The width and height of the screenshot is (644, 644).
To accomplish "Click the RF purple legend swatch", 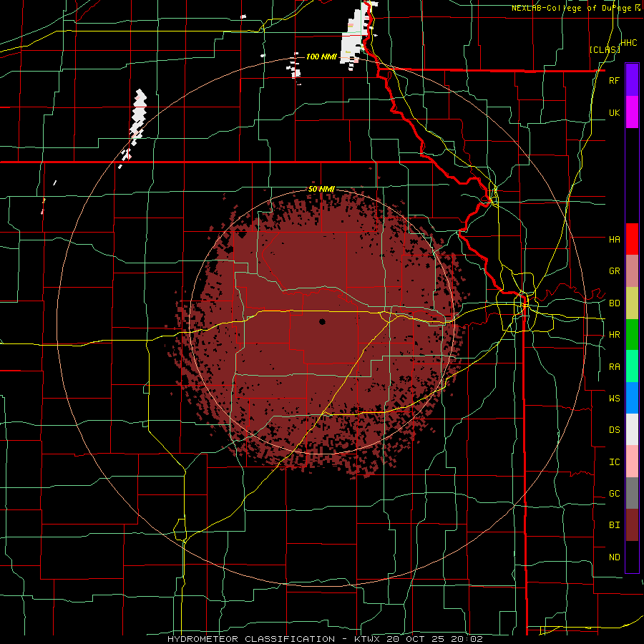I will (632, 80).
